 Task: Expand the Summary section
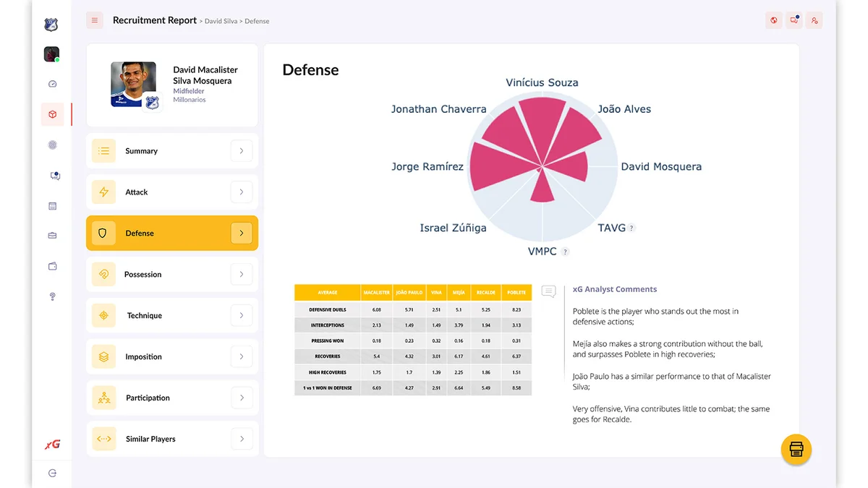(x=242, y=150)
